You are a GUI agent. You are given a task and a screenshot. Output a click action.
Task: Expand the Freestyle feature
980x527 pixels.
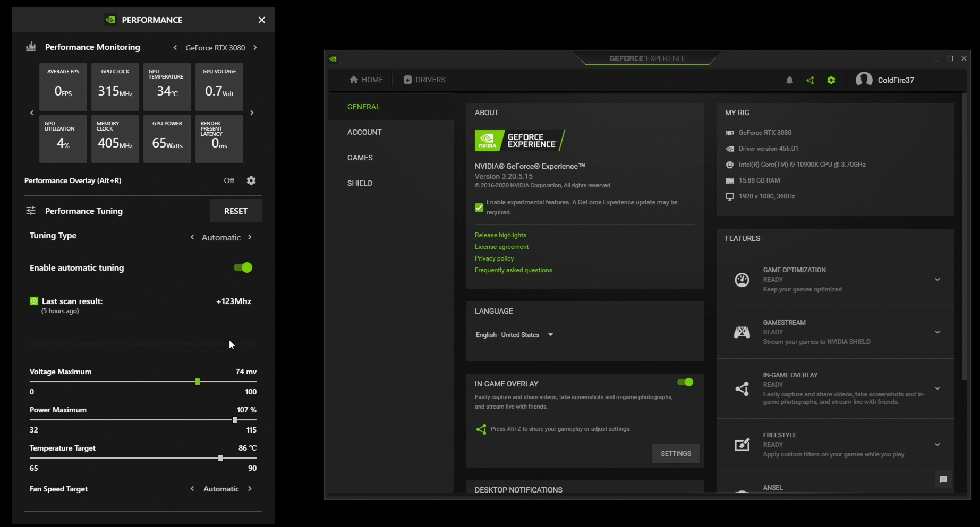click(938, 445)
